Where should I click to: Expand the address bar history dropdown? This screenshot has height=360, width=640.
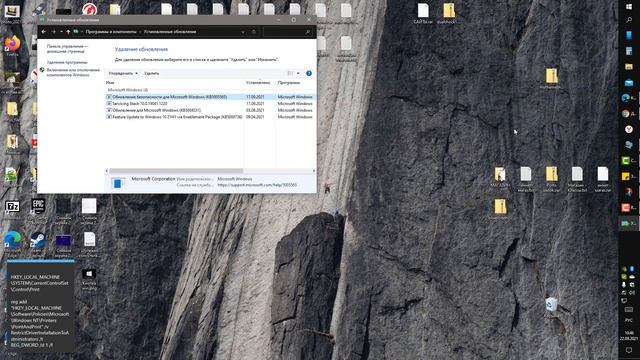coord(243,32)
